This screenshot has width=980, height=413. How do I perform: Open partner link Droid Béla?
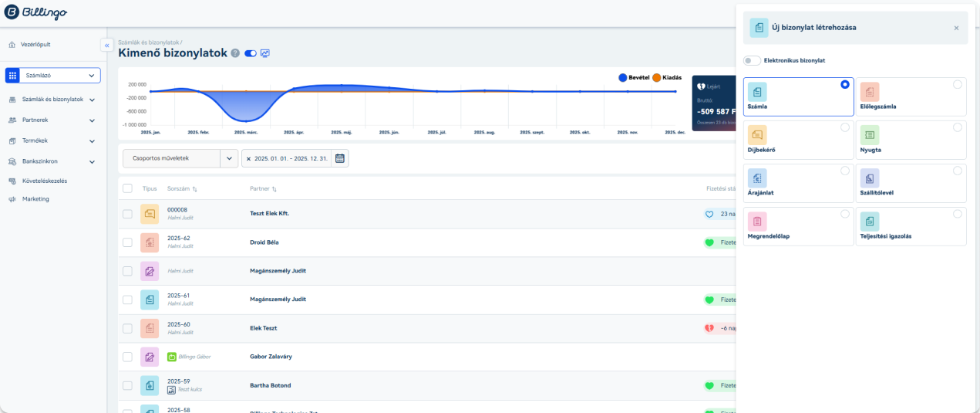(264, 242)
